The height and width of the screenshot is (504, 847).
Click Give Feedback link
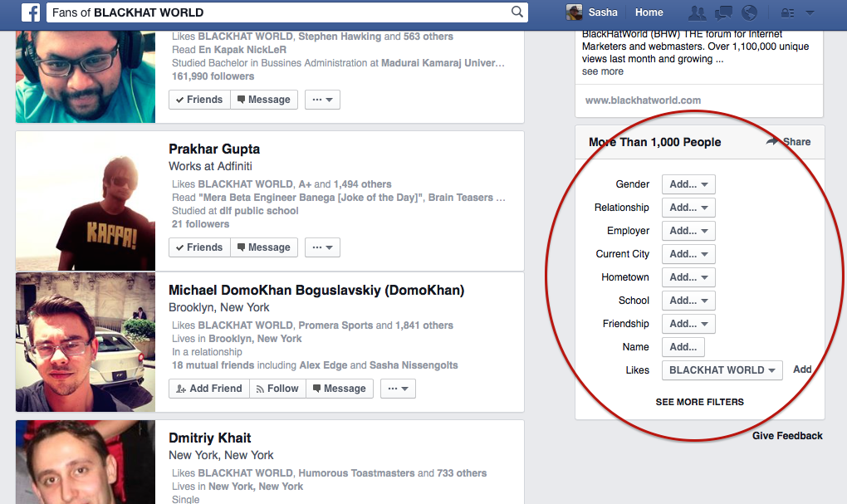click(x=787, y=436)
